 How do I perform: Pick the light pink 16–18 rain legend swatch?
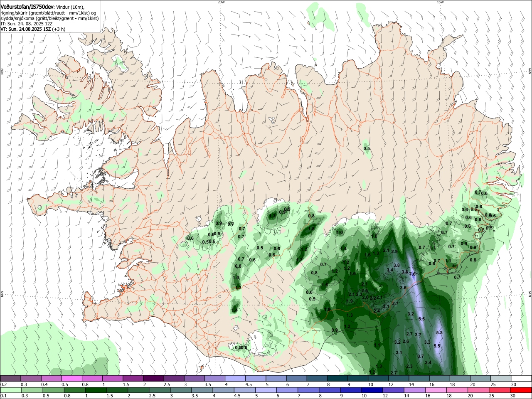pyautogui.click(x=436, y=390)
